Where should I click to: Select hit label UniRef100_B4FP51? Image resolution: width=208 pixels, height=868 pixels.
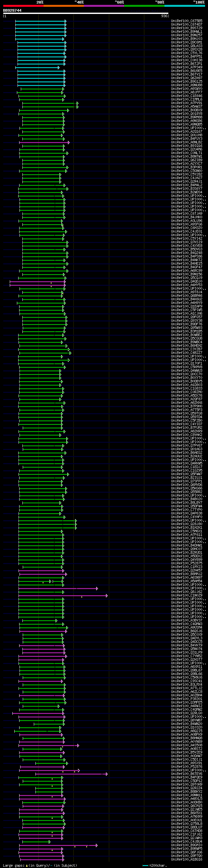187,57
